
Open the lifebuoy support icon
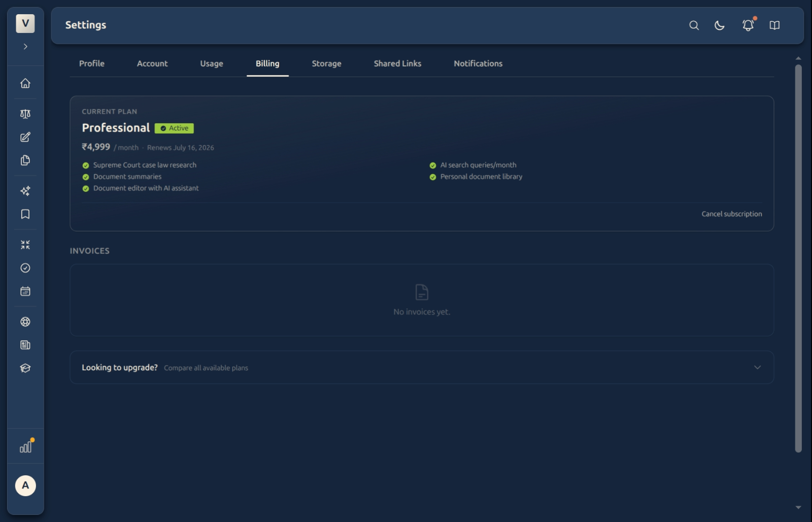[x=25, y=322]
